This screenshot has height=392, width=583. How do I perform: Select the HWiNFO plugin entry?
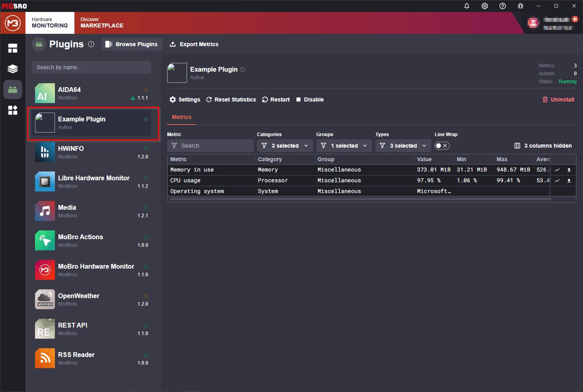(92, 152)
